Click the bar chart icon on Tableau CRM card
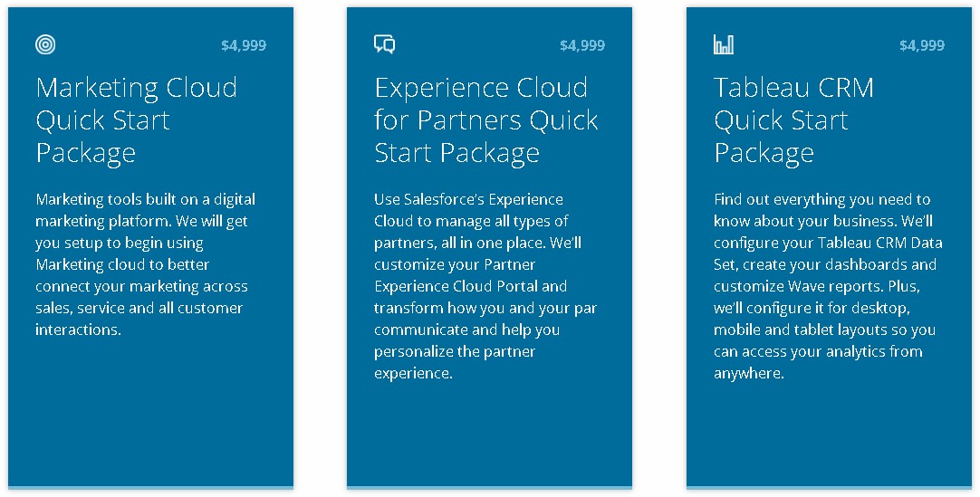Viewport: 980px width, 497px height. click(x=724, y=44)
